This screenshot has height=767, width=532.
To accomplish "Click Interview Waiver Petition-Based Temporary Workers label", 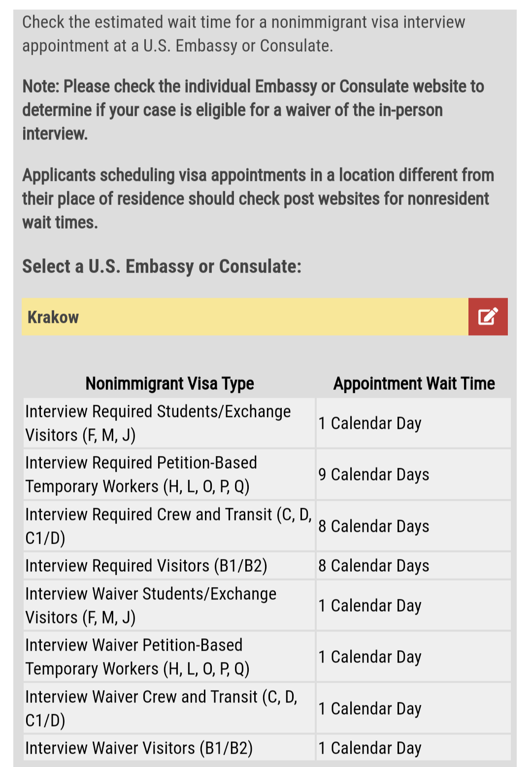I will [137, 657].
